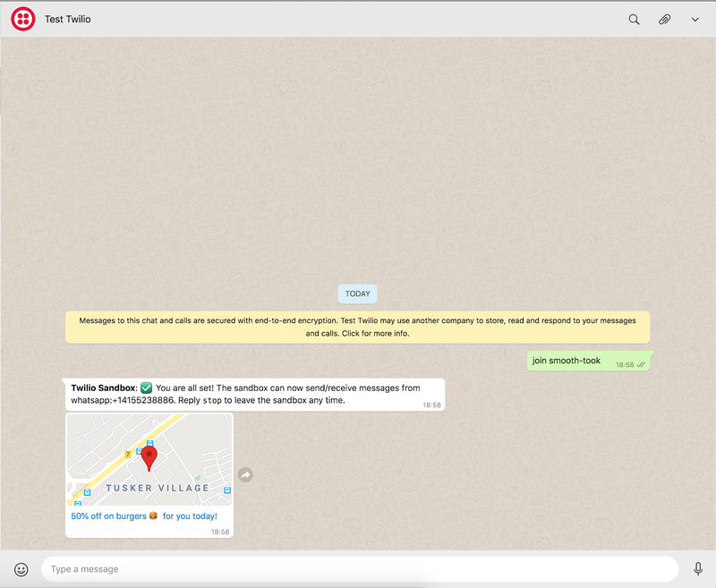The height and width of the screenshot is (588, 716).
Task: Open the Tusker Village map preview
Action: pos(149,459)
